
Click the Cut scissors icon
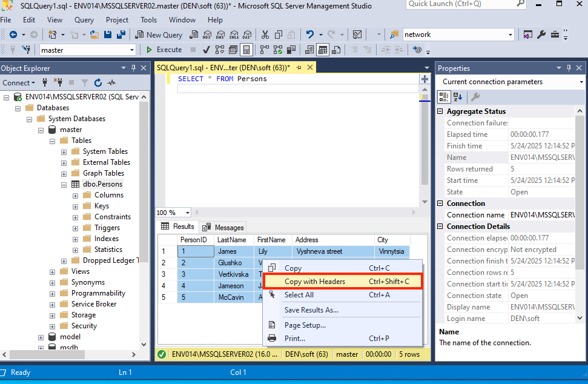265,35
